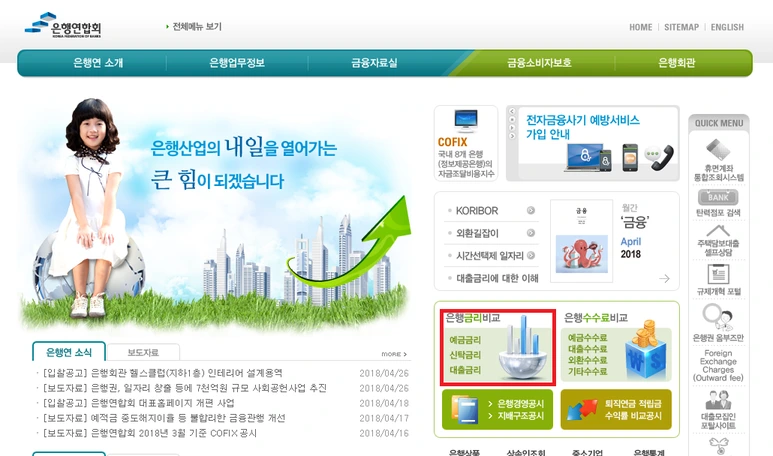Click the phone icon in 전자금융사기 banner

[662, 158]
